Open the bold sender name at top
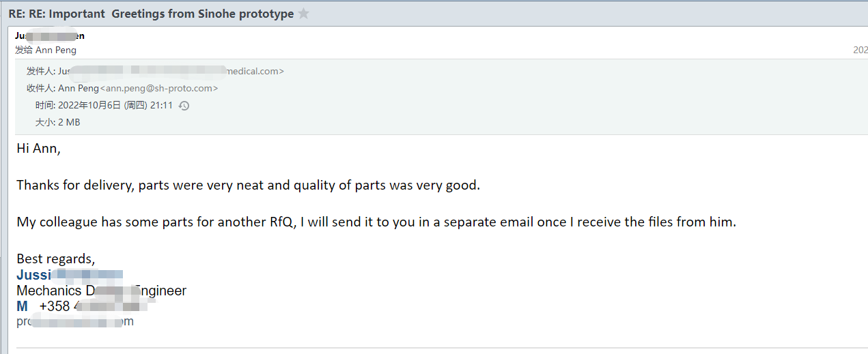The height and width of the screenshot is (354, 868). [x=50, y=35]
